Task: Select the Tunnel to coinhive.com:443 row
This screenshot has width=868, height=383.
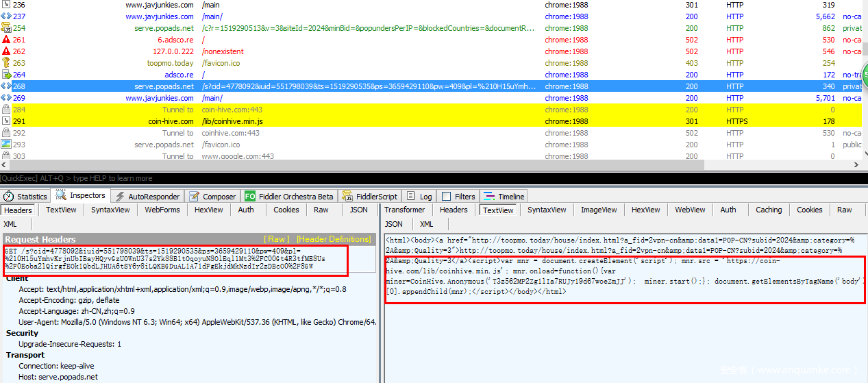Action: [430, 133]
